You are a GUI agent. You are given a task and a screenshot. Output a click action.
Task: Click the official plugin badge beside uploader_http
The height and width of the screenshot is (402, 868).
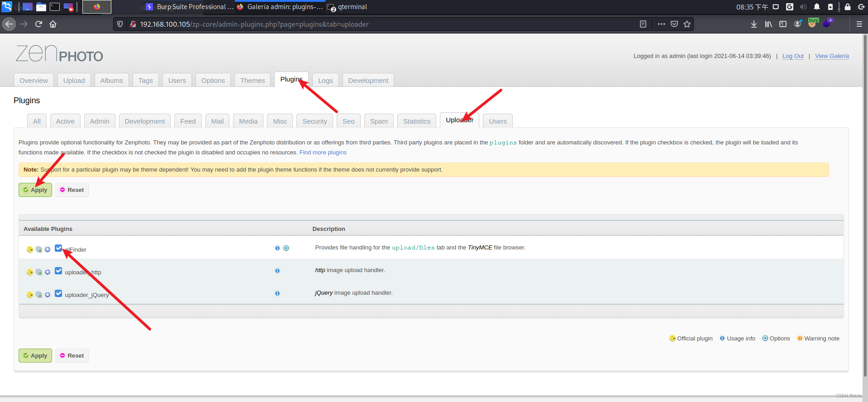click(x=30, y=272)
